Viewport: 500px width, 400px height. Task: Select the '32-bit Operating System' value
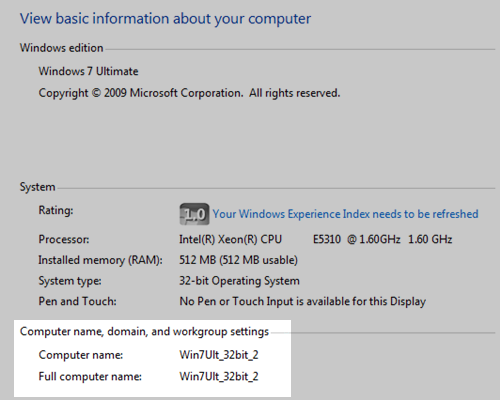[x=239, y=281]
